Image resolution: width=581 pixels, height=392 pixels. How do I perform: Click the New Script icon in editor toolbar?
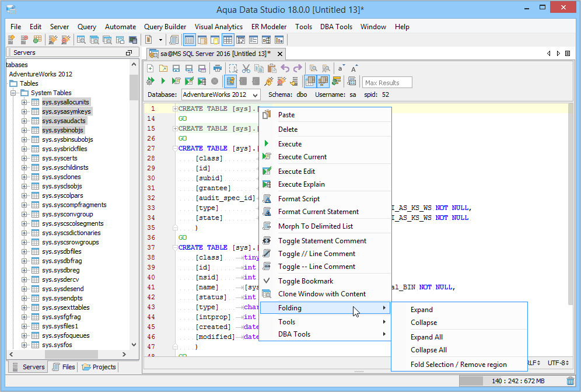click(x=150, y=68)
